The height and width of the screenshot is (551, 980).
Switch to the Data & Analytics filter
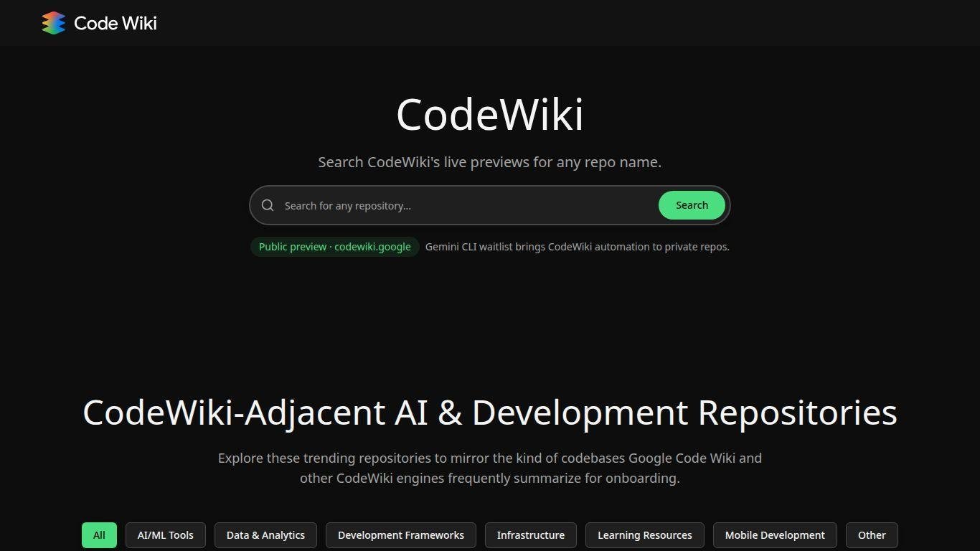click(x=265, y=535)
